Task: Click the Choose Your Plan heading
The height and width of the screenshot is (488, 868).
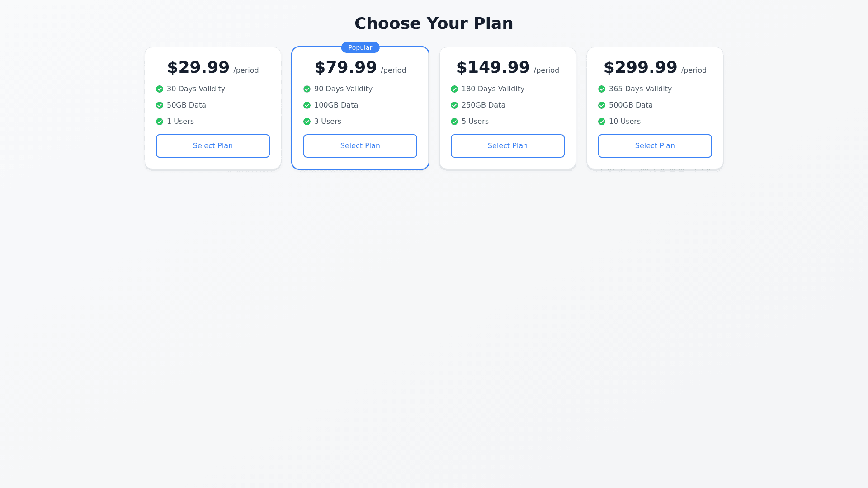Action: (434, 23)
